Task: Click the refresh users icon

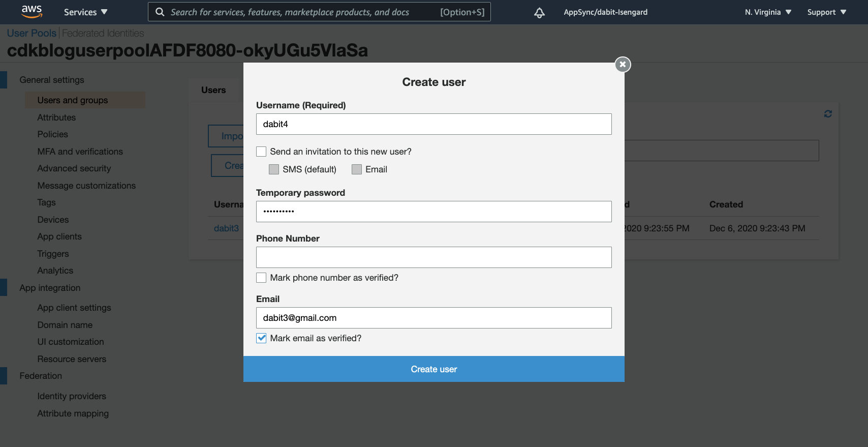Action: point(828,114)
